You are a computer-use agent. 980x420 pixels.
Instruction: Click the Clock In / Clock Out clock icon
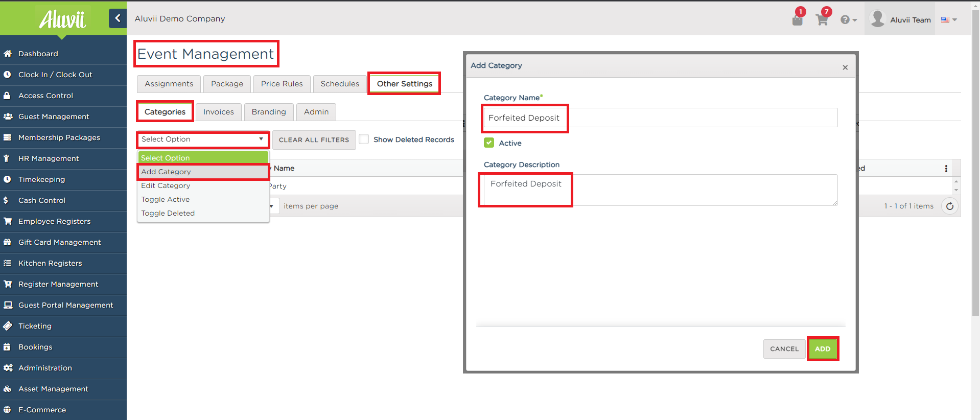(8, 75)
